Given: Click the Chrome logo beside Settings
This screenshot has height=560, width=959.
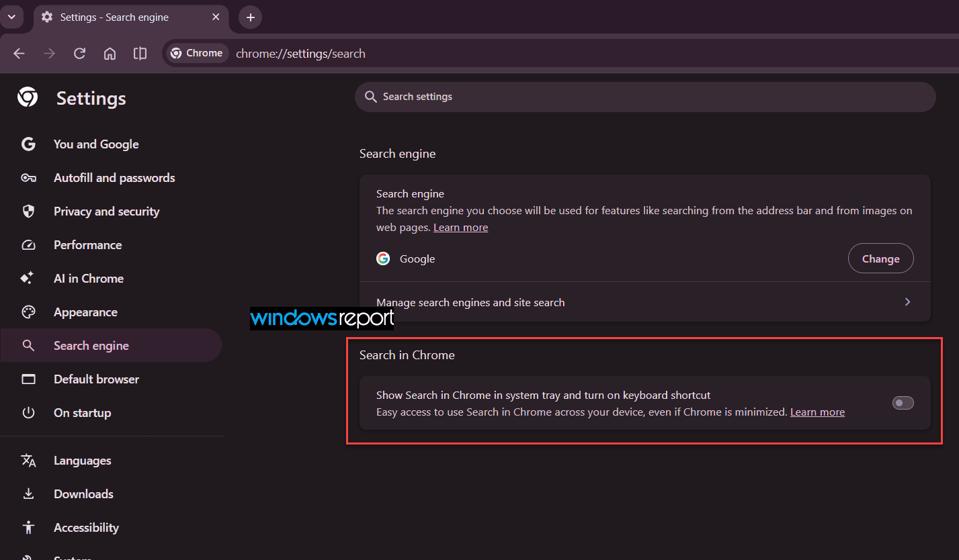Looking at the screenshot, I should tap(28, 97).
